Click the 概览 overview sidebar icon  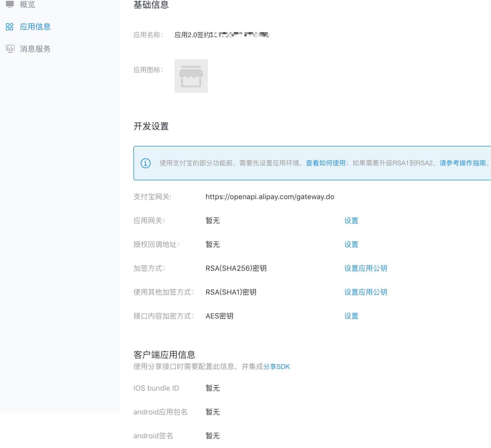click(x=10, y=4)
